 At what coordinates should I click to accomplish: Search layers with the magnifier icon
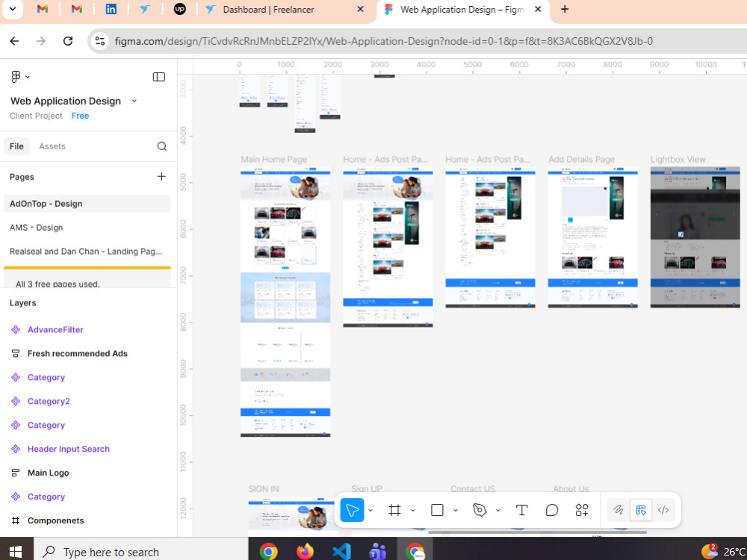pyautogui.click(x=162, y=146)
